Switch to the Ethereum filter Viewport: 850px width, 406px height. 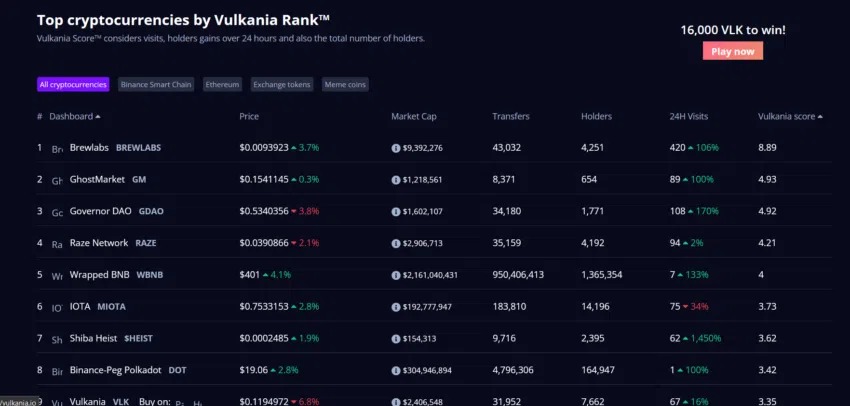click(222, 85)
